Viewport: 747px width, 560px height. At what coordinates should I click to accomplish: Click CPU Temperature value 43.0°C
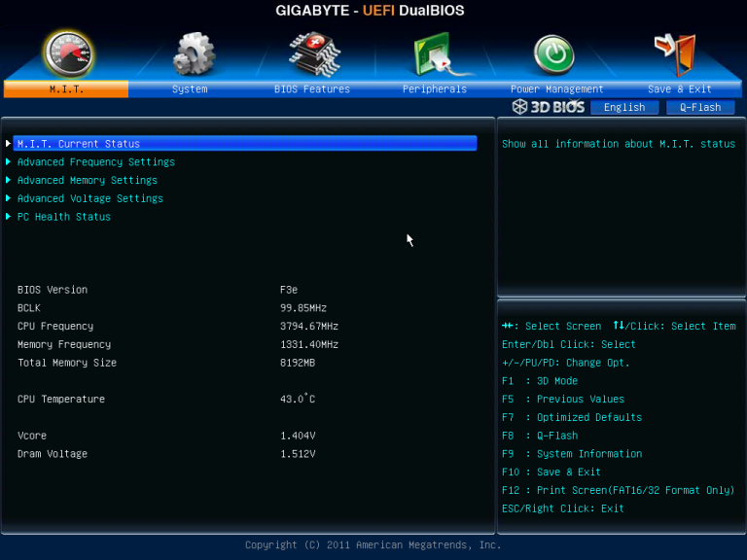[298, 399]
